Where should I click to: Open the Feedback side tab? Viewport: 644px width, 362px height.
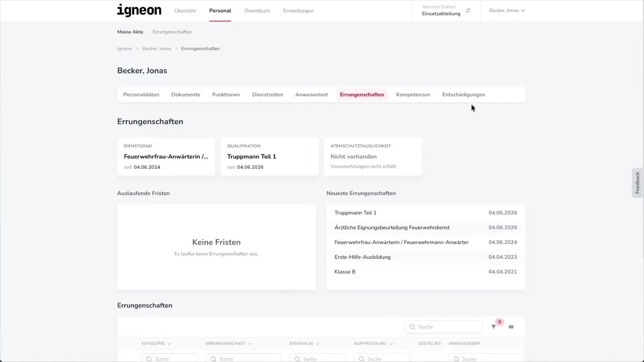pyautogui.click(x=637, y=183)
